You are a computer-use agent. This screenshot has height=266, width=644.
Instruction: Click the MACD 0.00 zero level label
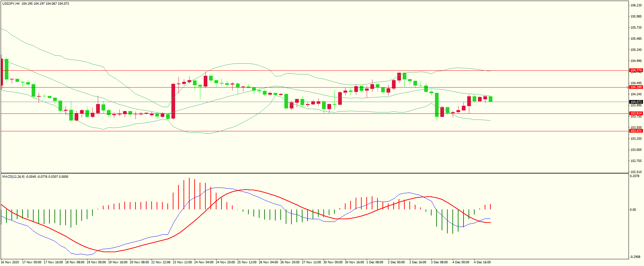coord(633,210)
